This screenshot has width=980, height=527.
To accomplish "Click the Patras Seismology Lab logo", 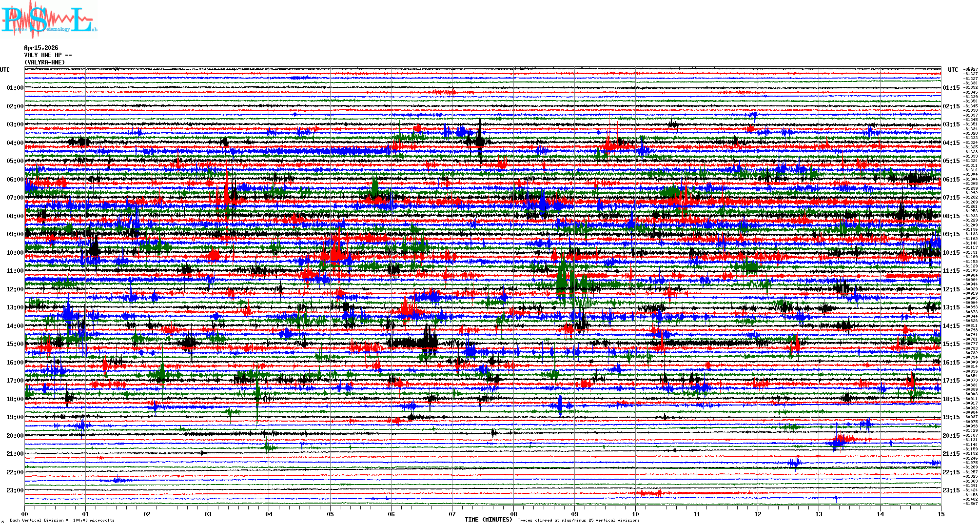I will tap(49, 20).
